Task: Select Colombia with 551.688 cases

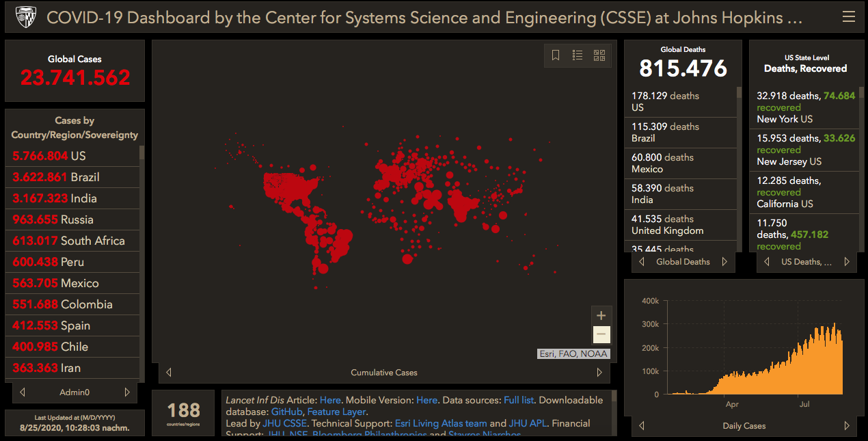Action: coord(72,304)
